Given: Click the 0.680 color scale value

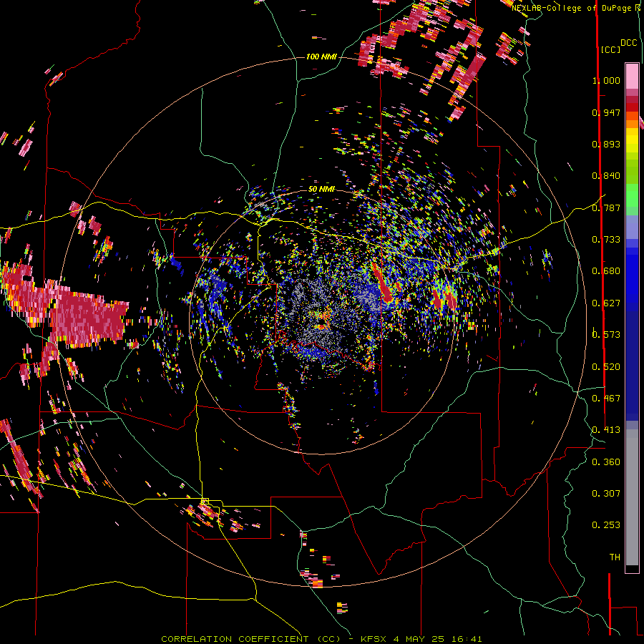Looking at the screenshot, I should click(x=606, y=271).
